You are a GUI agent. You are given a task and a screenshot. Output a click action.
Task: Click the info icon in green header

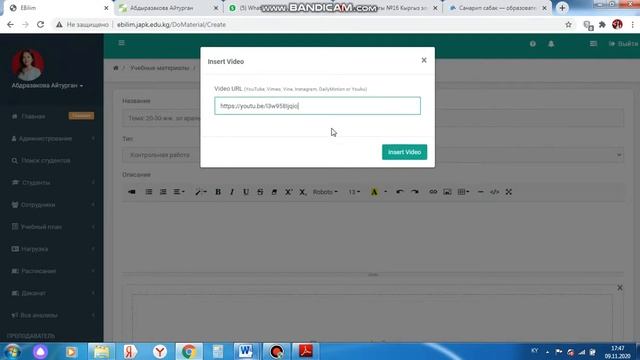point(533,44)
